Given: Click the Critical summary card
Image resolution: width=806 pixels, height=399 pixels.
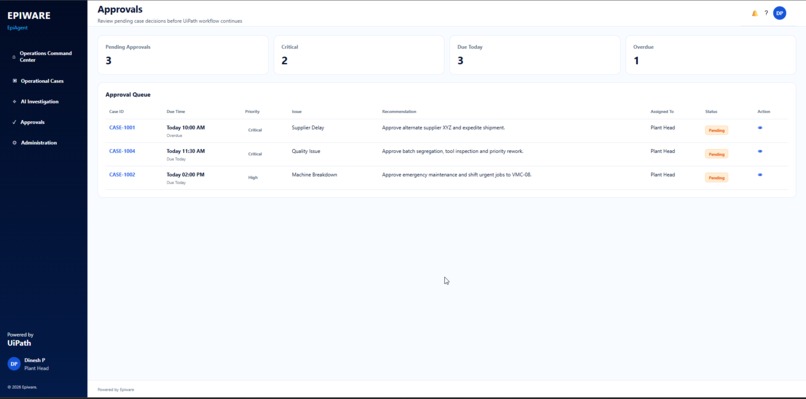Looking at the screenshot, I should coord(359,55).
